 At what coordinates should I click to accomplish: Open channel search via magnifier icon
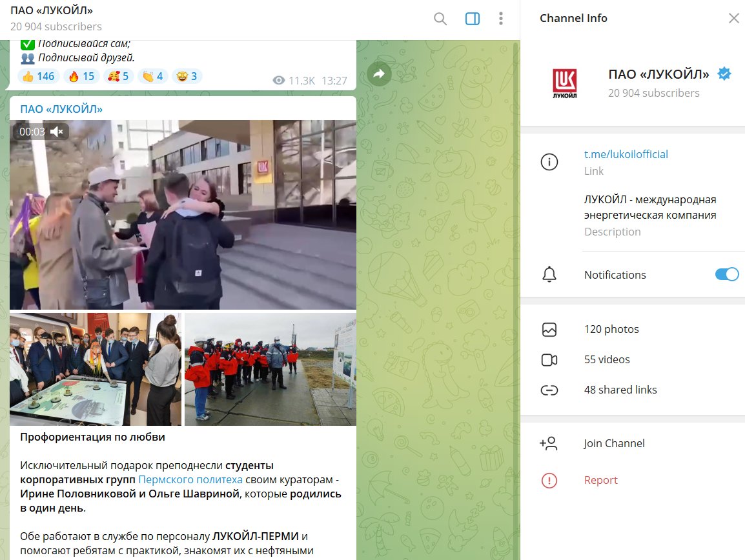[x=440, y=19]
